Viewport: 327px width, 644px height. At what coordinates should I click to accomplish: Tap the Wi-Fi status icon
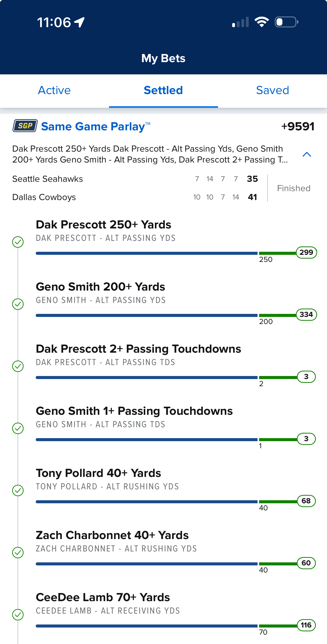(262, 22)
